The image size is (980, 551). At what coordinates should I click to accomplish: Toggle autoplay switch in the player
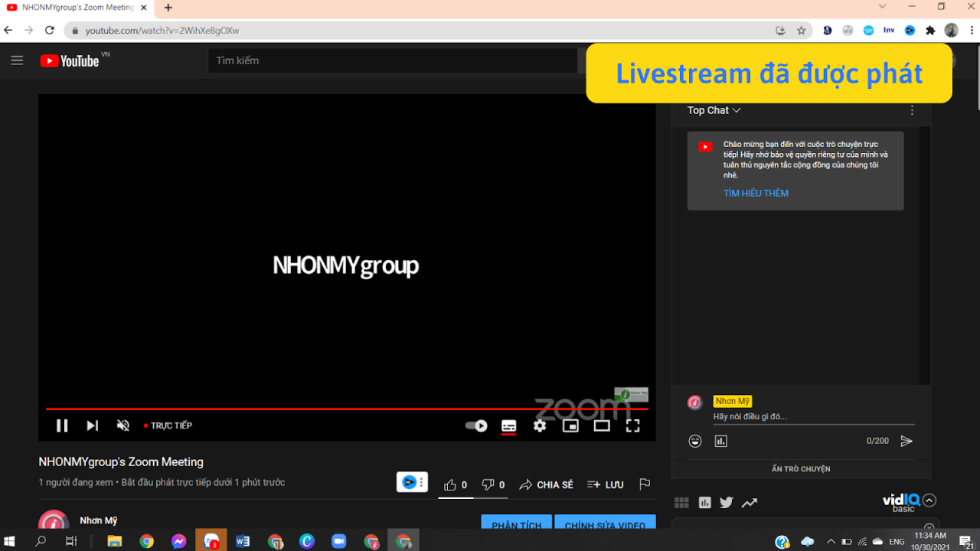pos(475,425)
